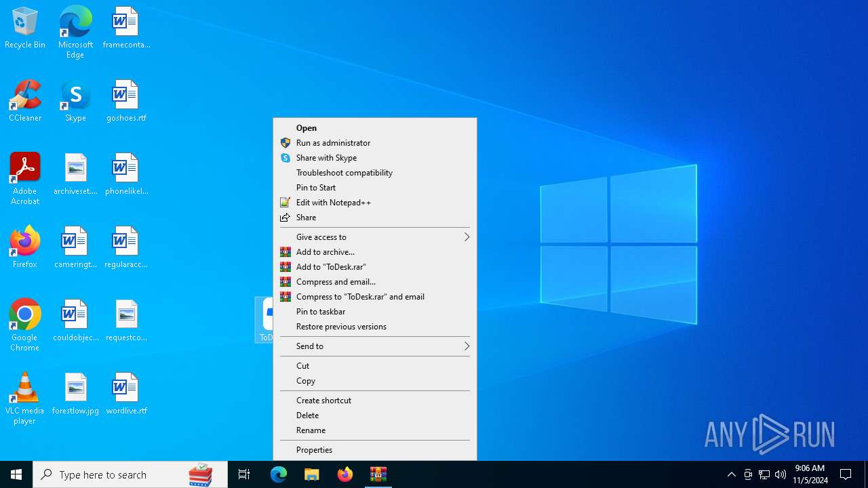Screen dimensions: 868x488
Task: Select the goshoes.rtf file icon
Action: pyautogui.click(x=126, y=102)
